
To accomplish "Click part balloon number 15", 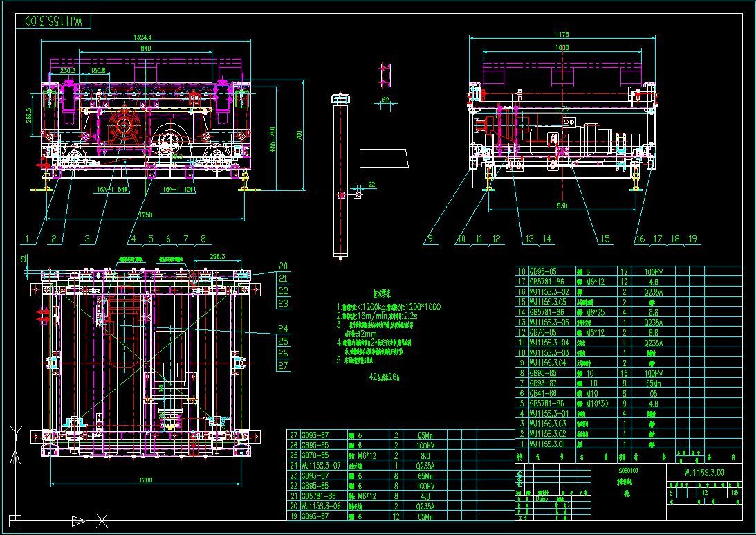I will point(605,239).
